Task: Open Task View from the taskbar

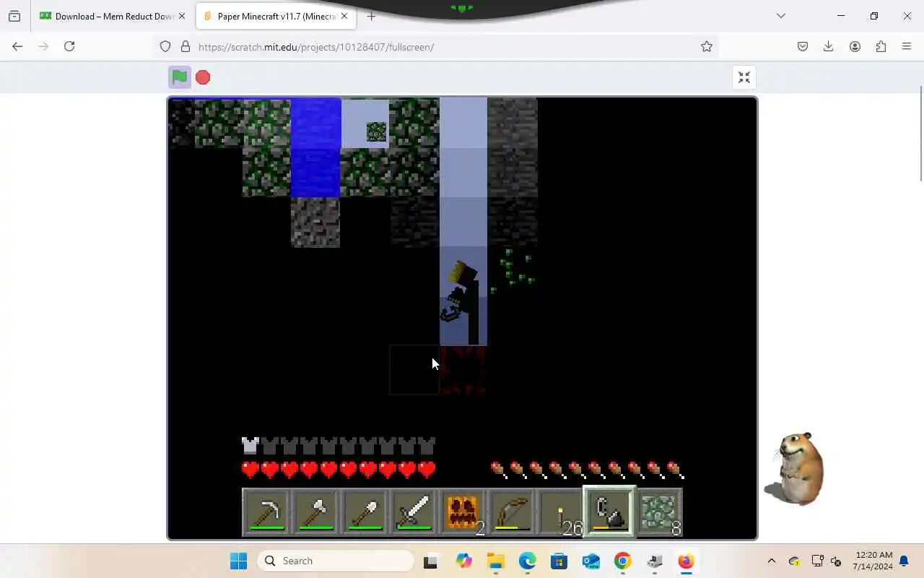Action: click(430, 561)
